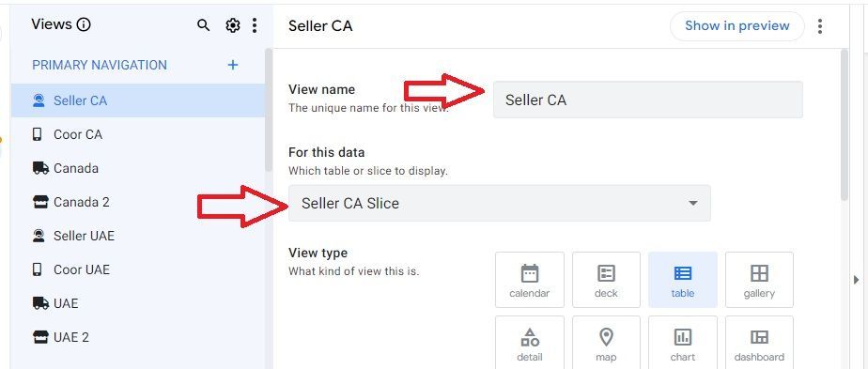Viewport: 868px width, 369px height.
Task: Open the Canada 2 view
Action: coord(138,202)
